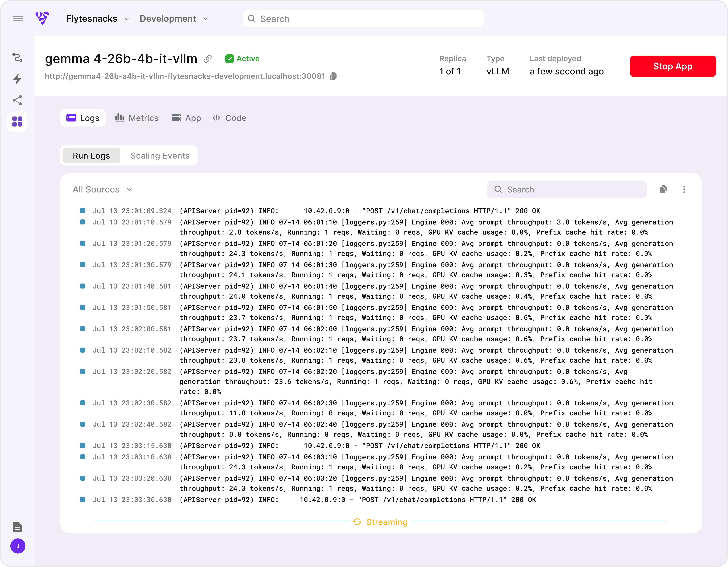Open the lightning bolt sidebar icon
Screen dimensions: 728x567
click(x=17, y=79)
